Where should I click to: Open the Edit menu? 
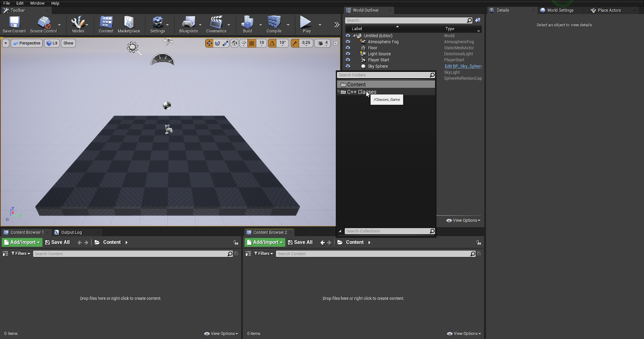pyautogui.click(x=20, y=3)
